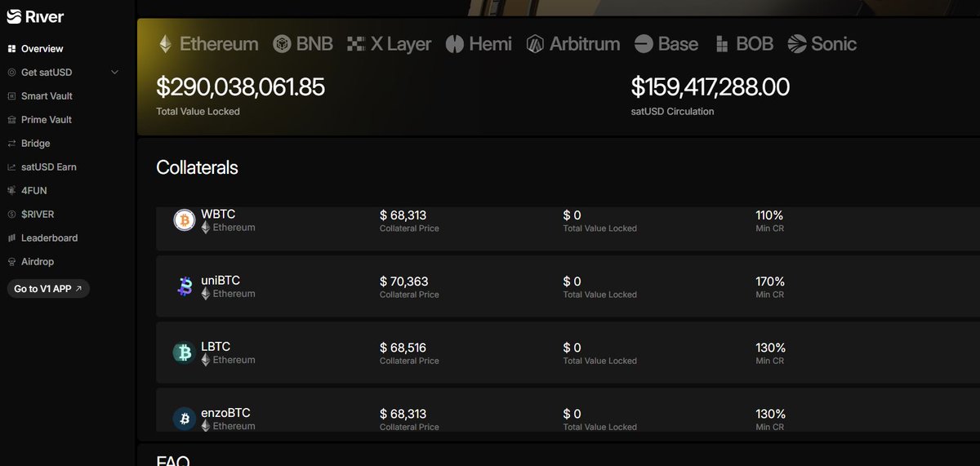Select the BOB network logo
The width and height of the screenshot is (980, 466).
[721, 44]
